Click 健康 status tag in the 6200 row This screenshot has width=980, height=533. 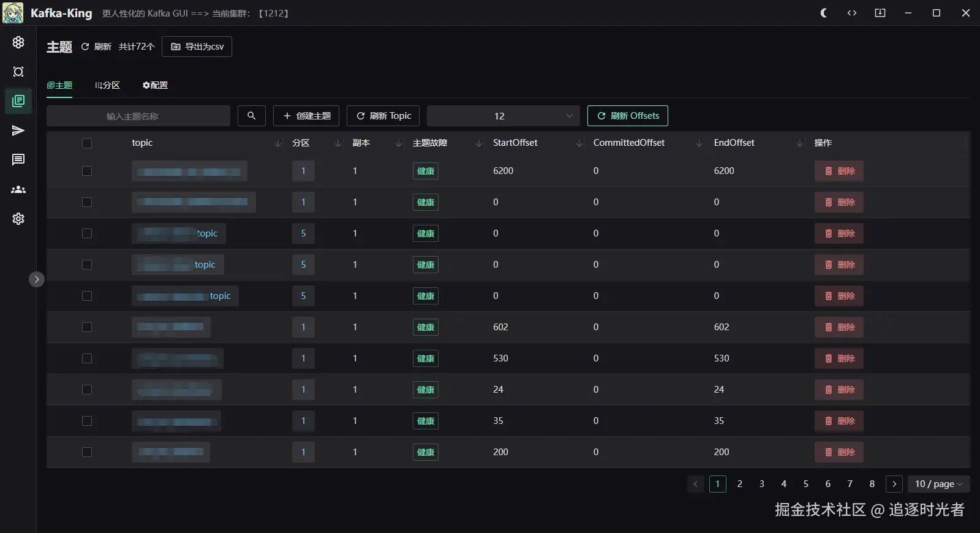(x=426, y=171)
